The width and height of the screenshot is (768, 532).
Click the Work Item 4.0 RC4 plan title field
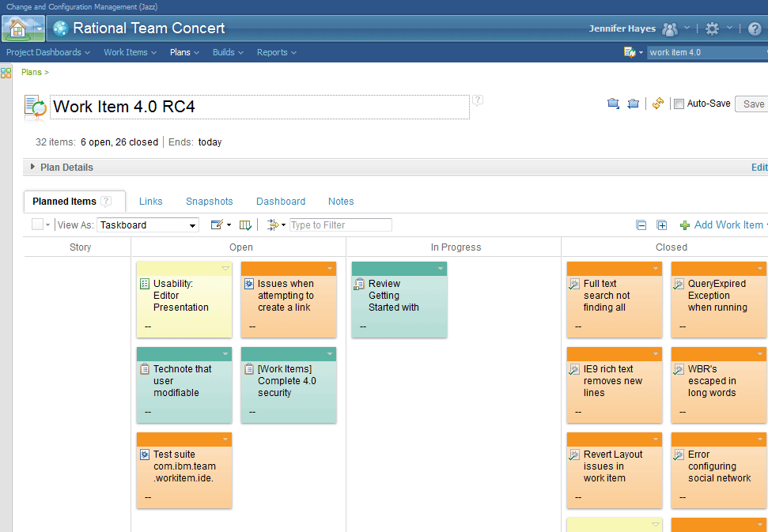tap(259, 107)
